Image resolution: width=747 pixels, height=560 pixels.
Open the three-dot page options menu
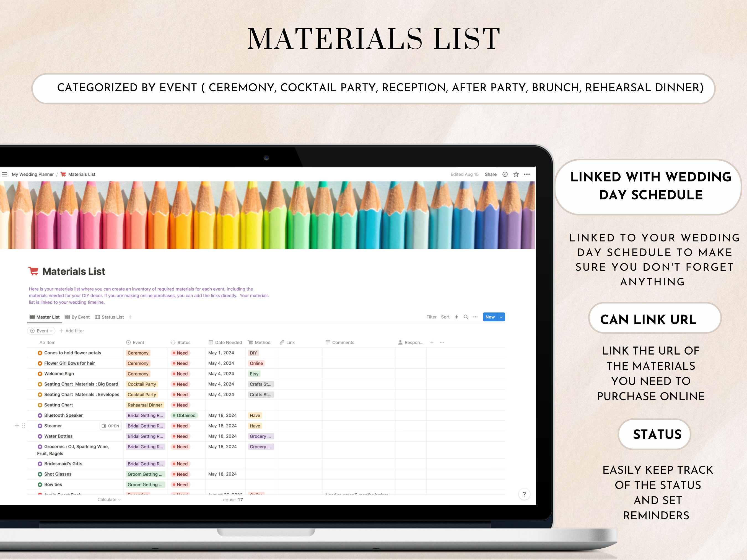(527, 174)
